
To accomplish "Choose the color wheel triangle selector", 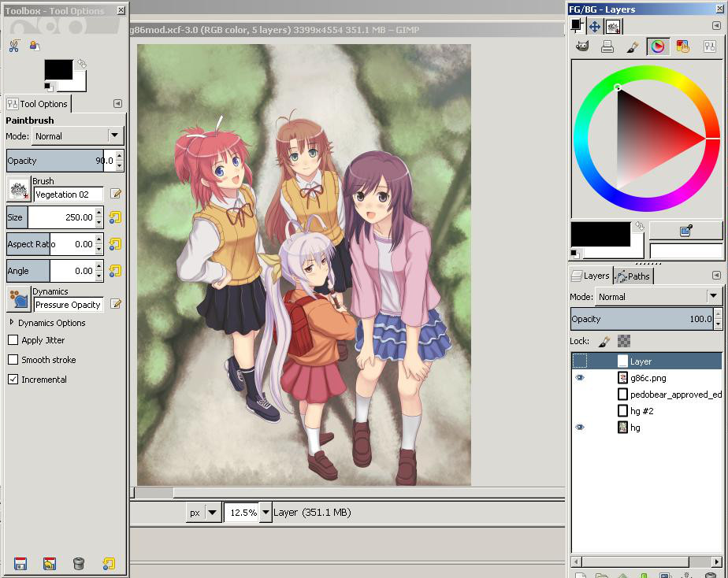I will tap(658, 46).
